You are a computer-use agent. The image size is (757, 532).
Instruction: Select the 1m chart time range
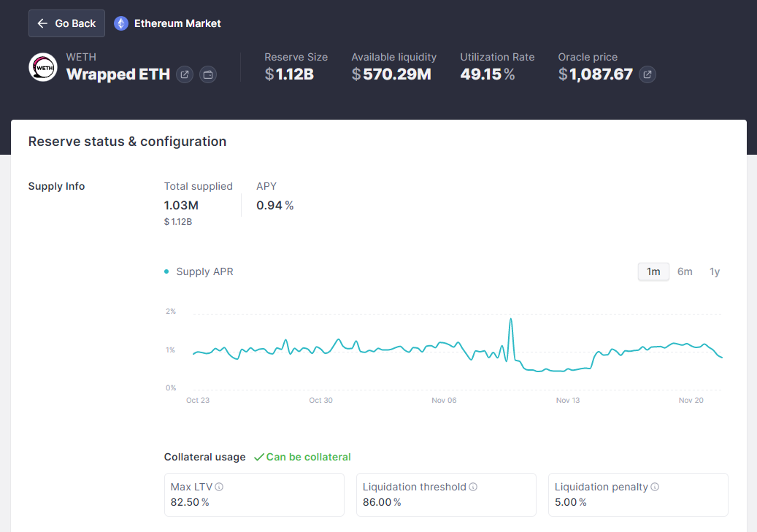click(653, 271)
